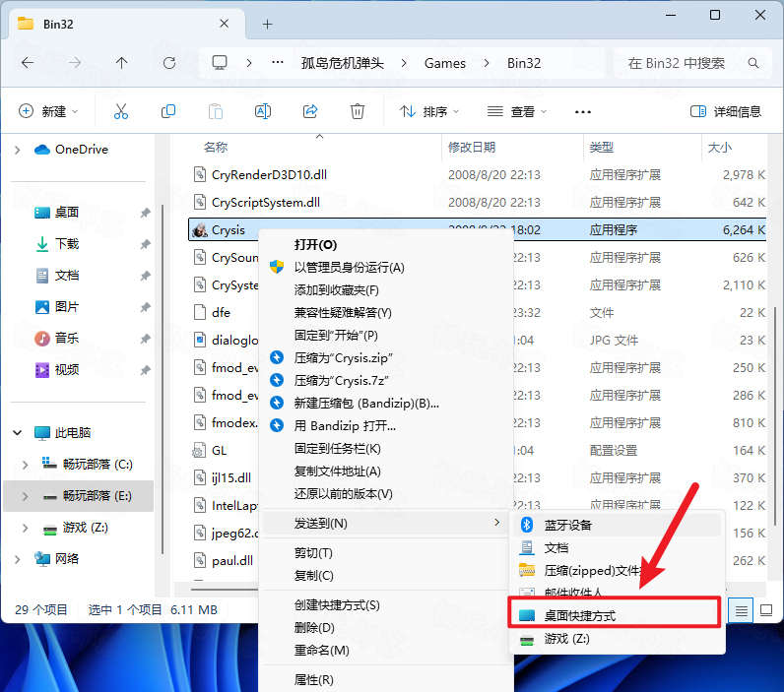Choose 蓝牙设备 in send-to submenu
Viewport: 784px width, 692px height.
[x=617, y=525]
